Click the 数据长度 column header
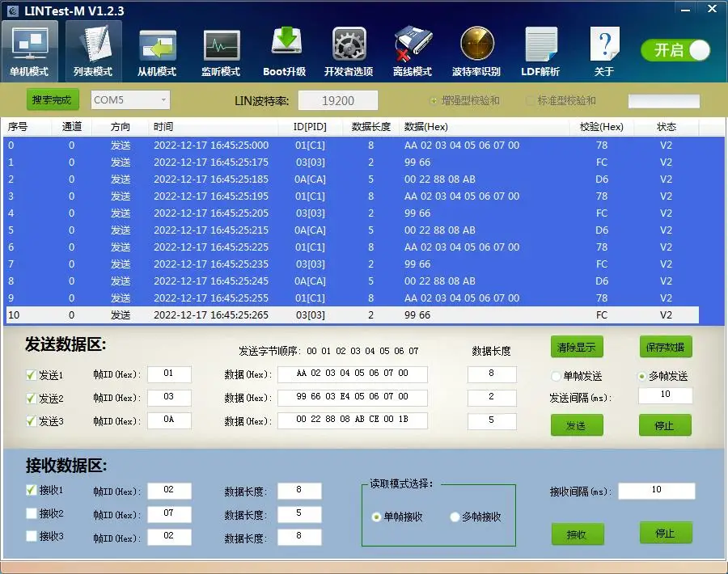 pos(371,127)
